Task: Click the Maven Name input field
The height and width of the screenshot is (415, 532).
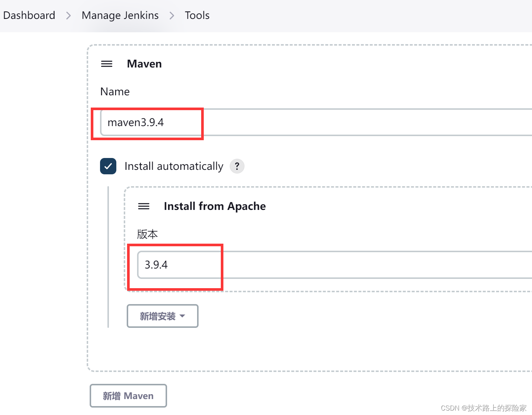Action: pyautogui.click(x=316, y=122)
